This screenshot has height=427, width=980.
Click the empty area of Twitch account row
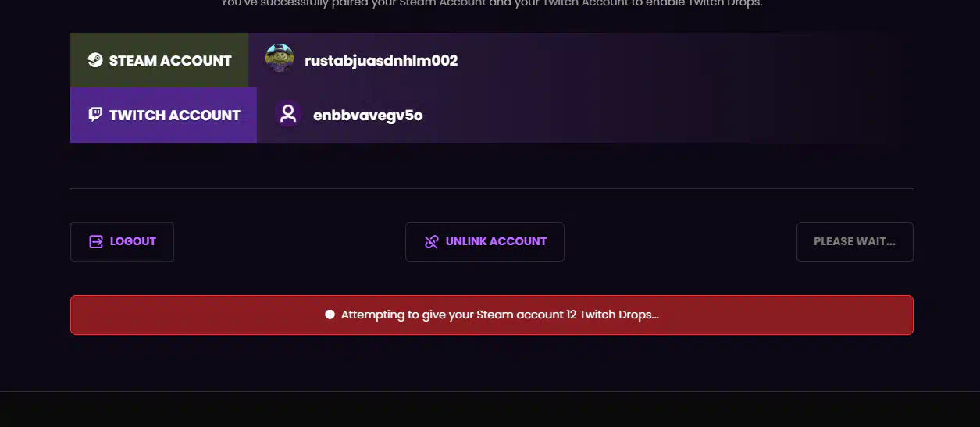coord(664,115)
